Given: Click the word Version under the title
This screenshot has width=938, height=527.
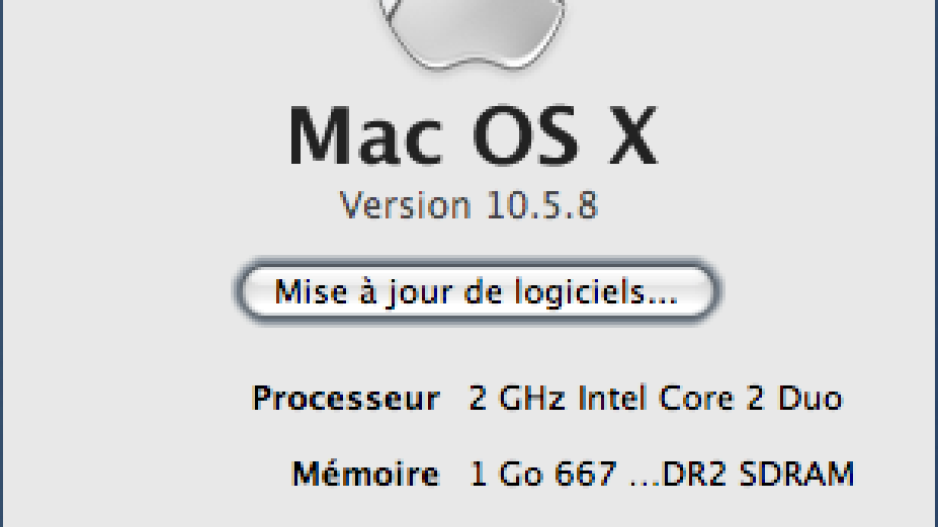Looking at the screenshot, I should [x=406, y=205].
